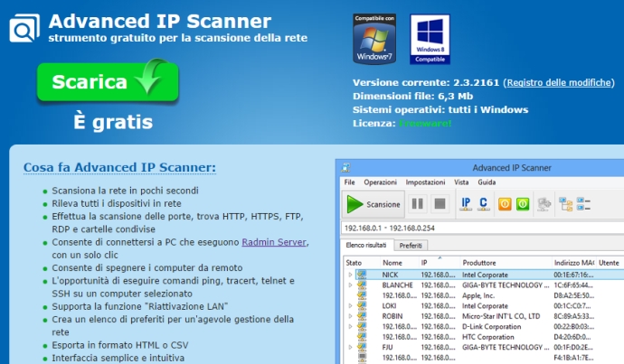
Task: Click the device icon in the HTC Corporation row
Action: pyautogui.click(x=362, y=337)
